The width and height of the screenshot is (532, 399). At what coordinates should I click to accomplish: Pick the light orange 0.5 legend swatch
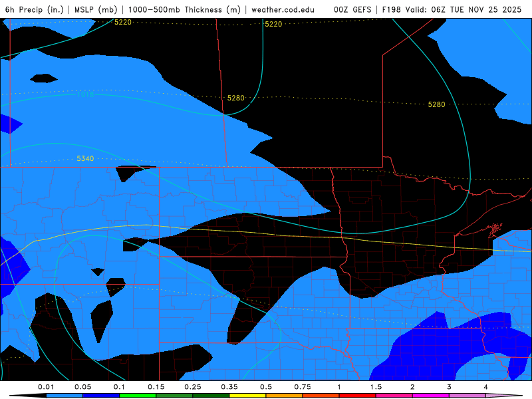point(285,396)
